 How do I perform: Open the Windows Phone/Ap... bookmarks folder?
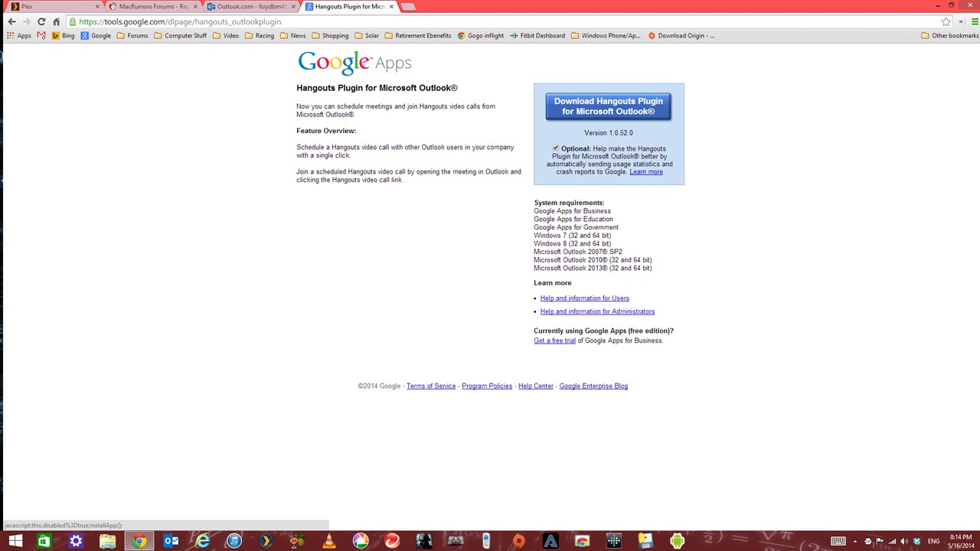pos(605,35)
